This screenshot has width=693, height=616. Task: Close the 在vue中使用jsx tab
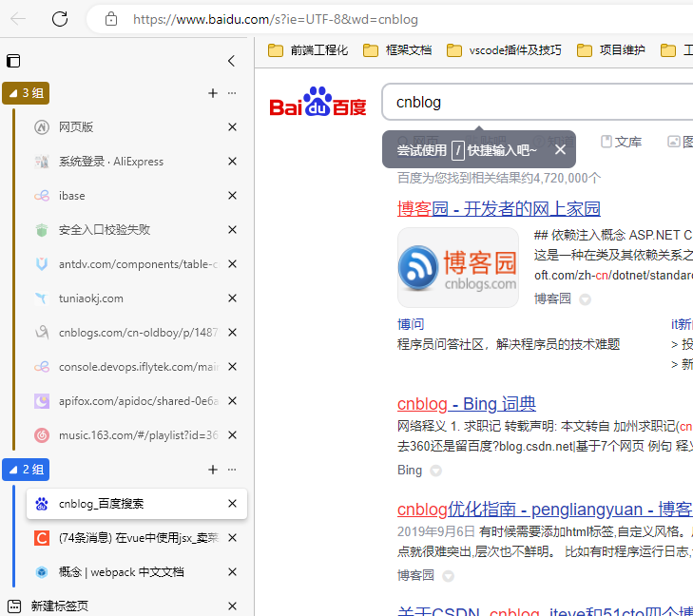pos(232,538)
